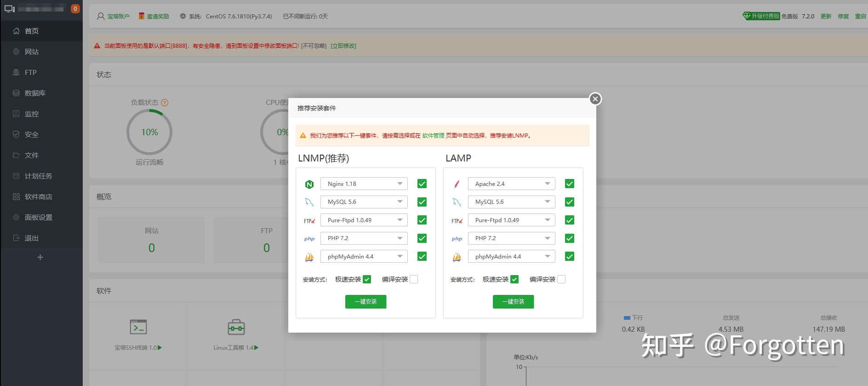Viewport: 868px width, 386px height.
Task: Click the Nginx logo icon in LNMP
Action: [x=309, y=184]
